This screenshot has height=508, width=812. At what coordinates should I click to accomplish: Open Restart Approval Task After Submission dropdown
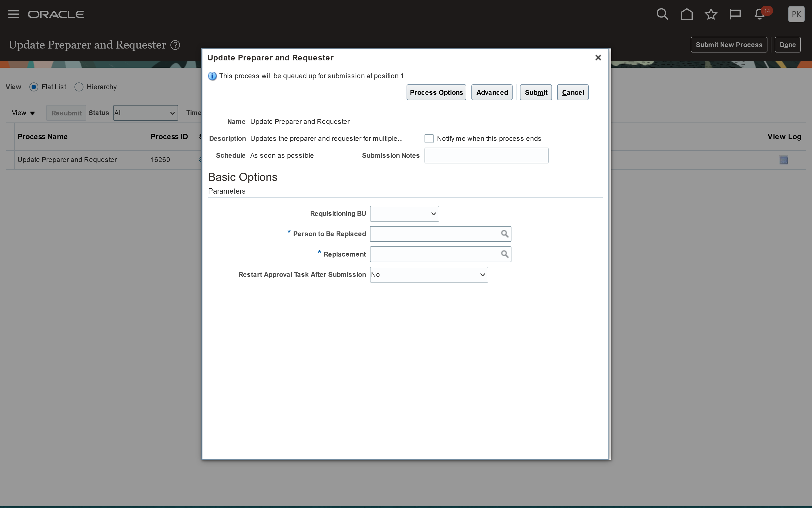tap(429, 275)
